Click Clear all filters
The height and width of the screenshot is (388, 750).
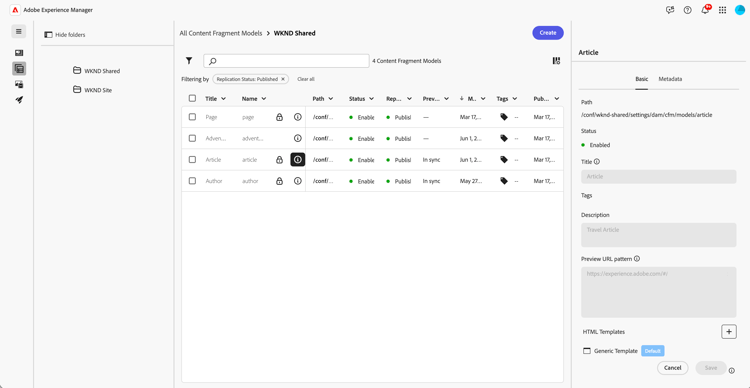tap(306, 79)
